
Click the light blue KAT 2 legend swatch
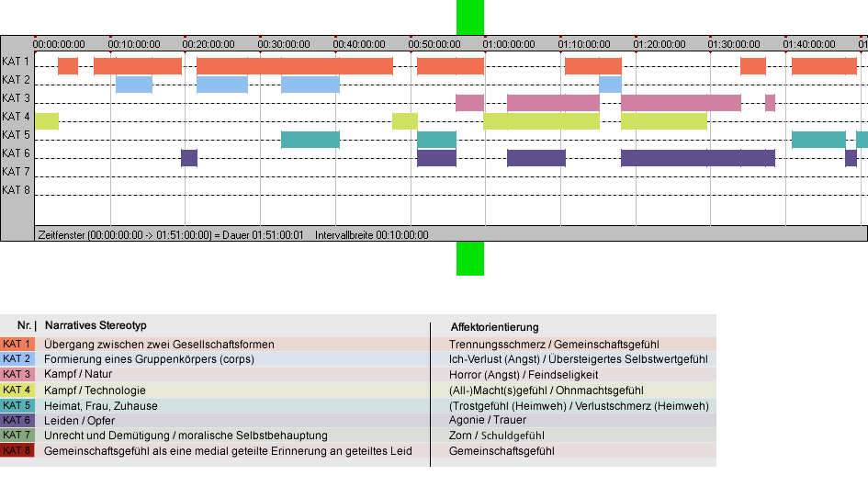pos(17,358)
